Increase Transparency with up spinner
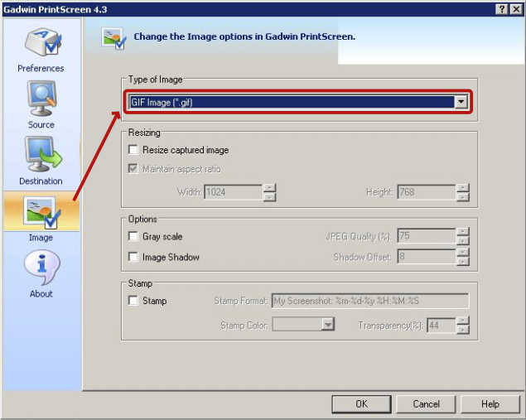Screen dimensions: 526x420 coord(463,321)
